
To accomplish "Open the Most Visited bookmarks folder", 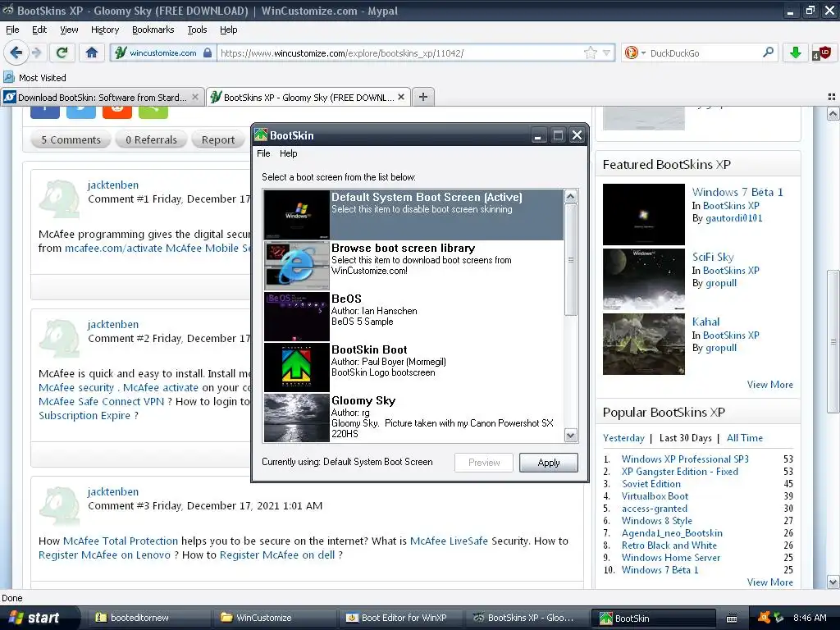I will pos(34,78).
